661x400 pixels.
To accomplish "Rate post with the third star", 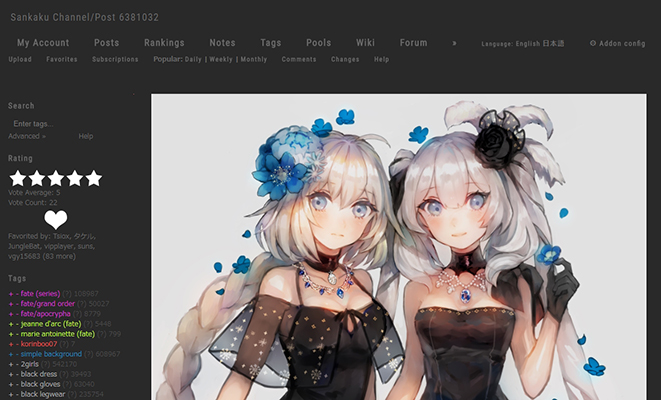I will 56,178.
